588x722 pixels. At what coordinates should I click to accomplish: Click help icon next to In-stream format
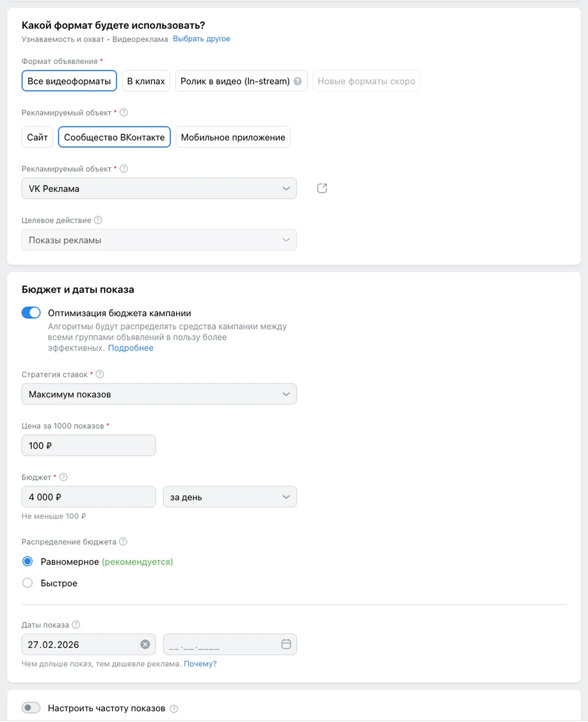[x=298, y=81]
